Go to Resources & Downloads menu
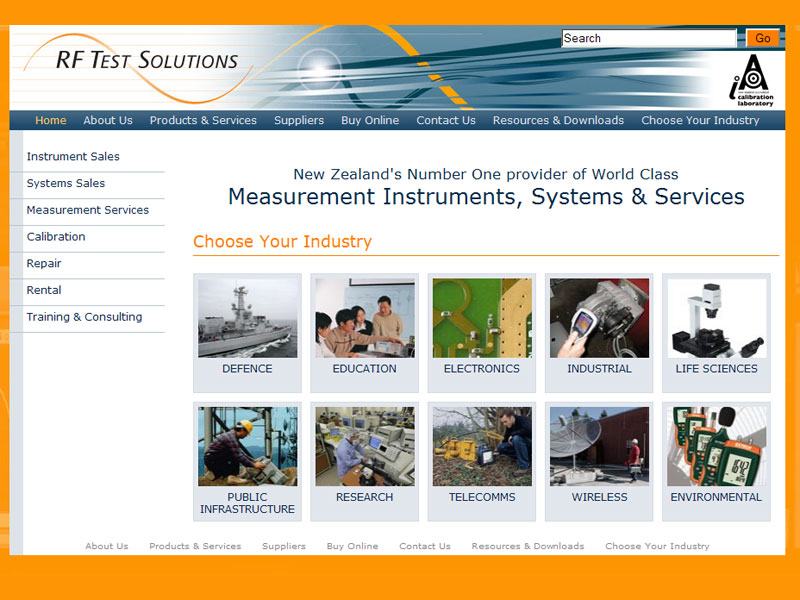 [x=558, y=120]
